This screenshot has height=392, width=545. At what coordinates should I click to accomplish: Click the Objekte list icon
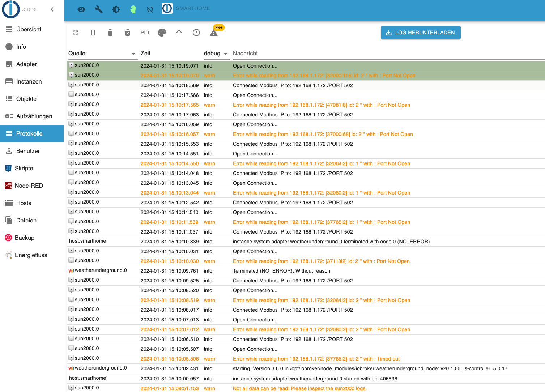pyautogui.click(x=9, y=99)
